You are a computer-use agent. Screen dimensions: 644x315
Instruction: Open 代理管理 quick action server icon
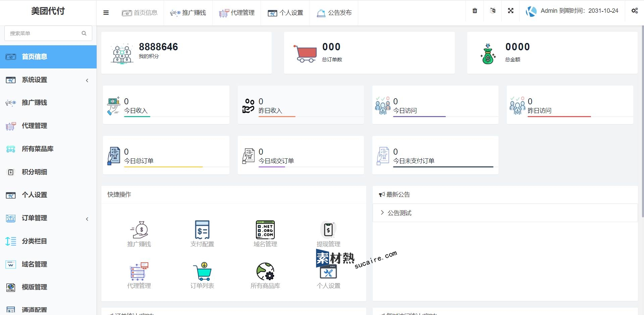pyautogui.click(x=139, y=271)
